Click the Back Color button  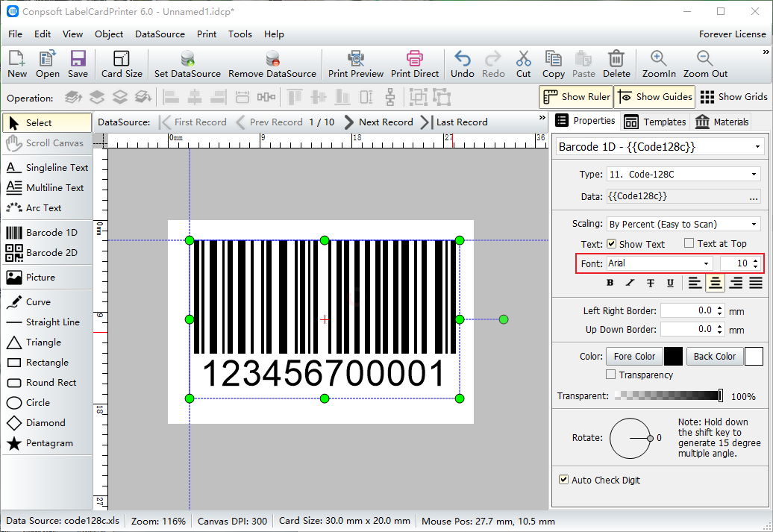[714, 356]
